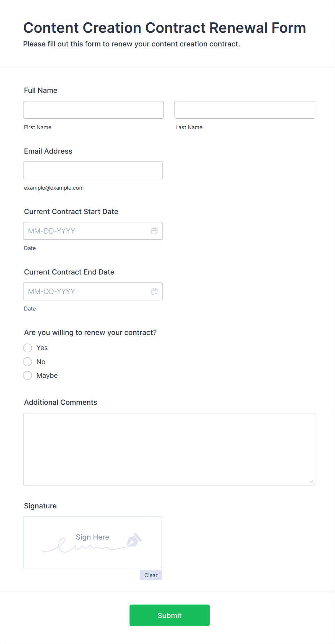The width and height of the screenshot is (335, 644).
Task: Open the Start Date calendar picker icon
Action: [155, 231]
